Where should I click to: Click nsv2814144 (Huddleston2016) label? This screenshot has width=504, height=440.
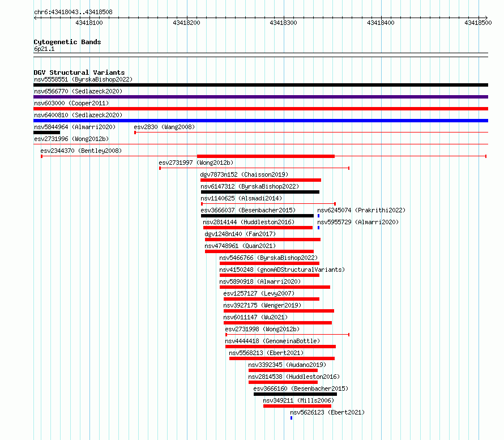click(x=249, y=222)
